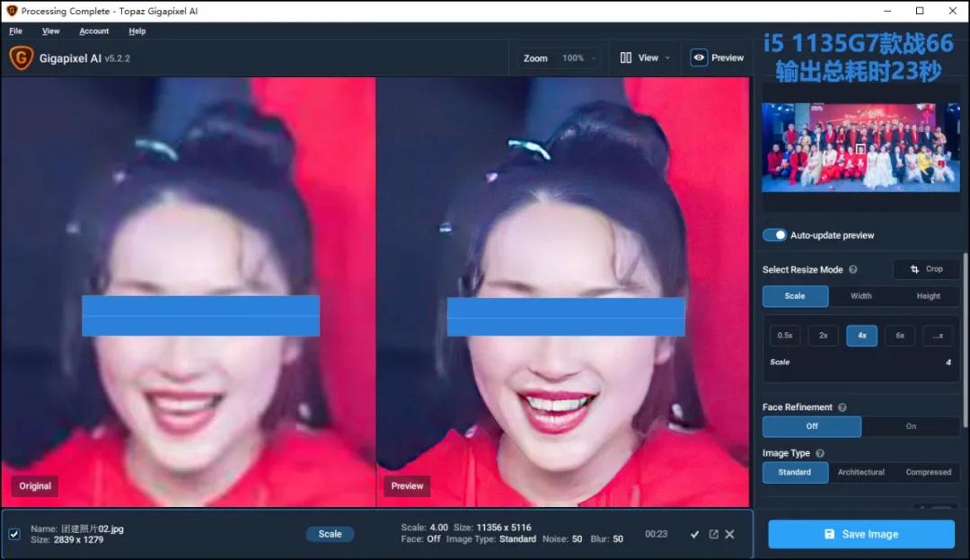Open output via the external-link icon
The image size is (970, 560).
tap(712, 534)
